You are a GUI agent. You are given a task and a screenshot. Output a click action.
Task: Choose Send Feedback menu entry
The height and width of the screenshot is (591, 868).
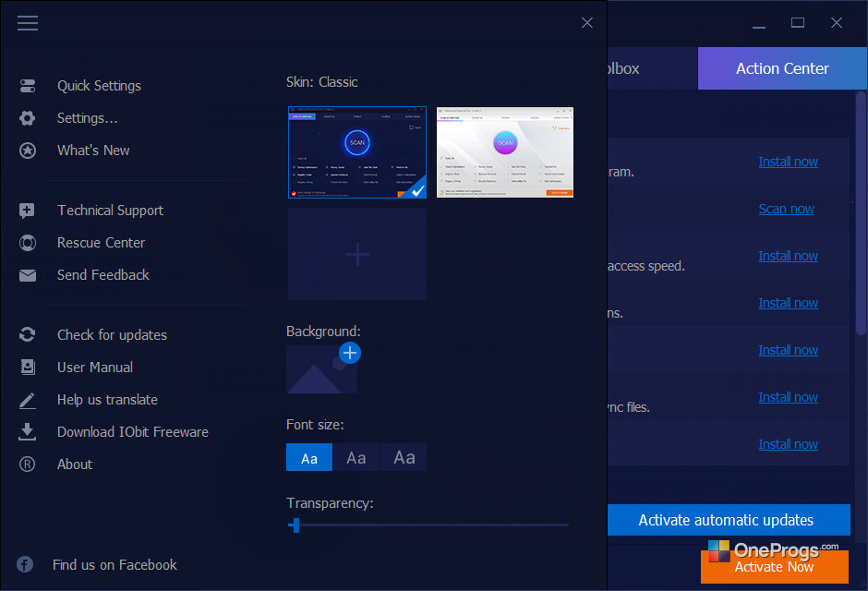point(103,275)
